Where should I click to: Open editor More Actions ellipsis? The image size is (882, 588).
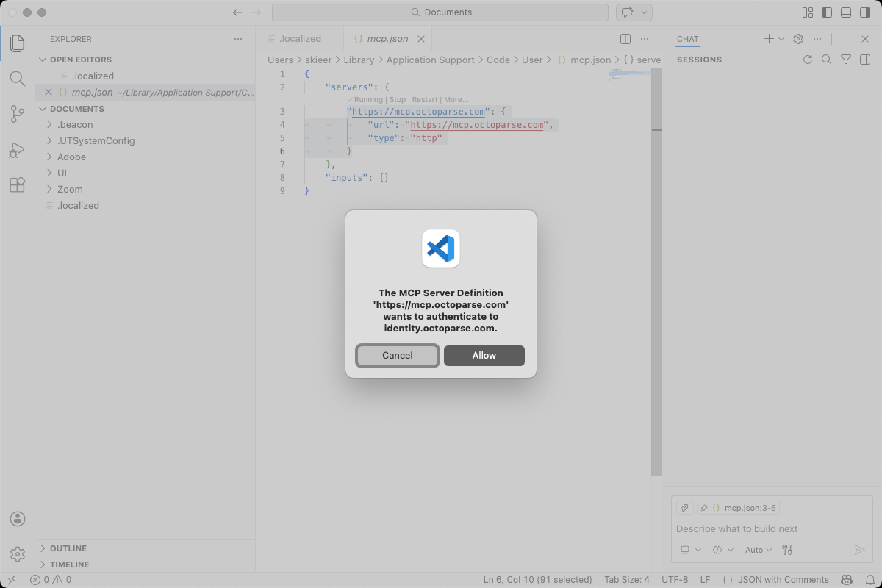[x=645, y=39]
